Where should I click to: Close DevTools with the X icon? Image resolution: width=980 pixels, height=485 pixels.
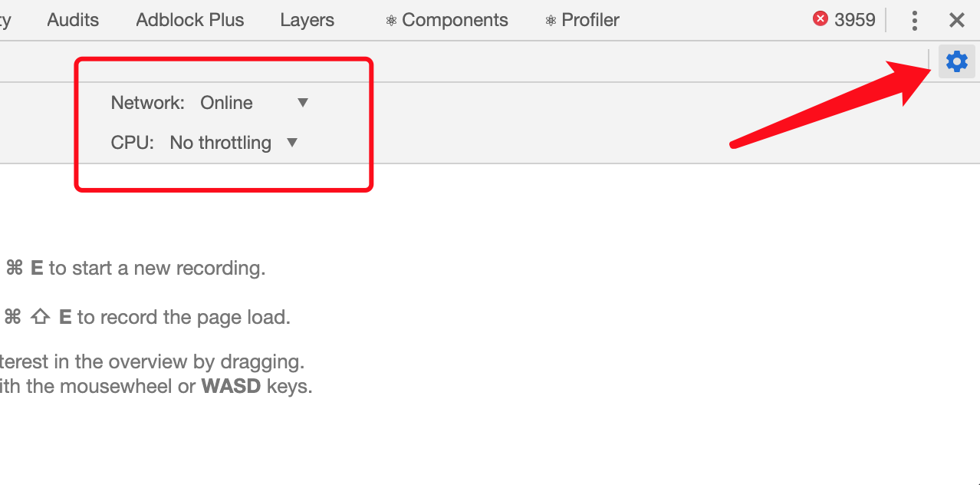pyautogui.click(x=956, y=21)
